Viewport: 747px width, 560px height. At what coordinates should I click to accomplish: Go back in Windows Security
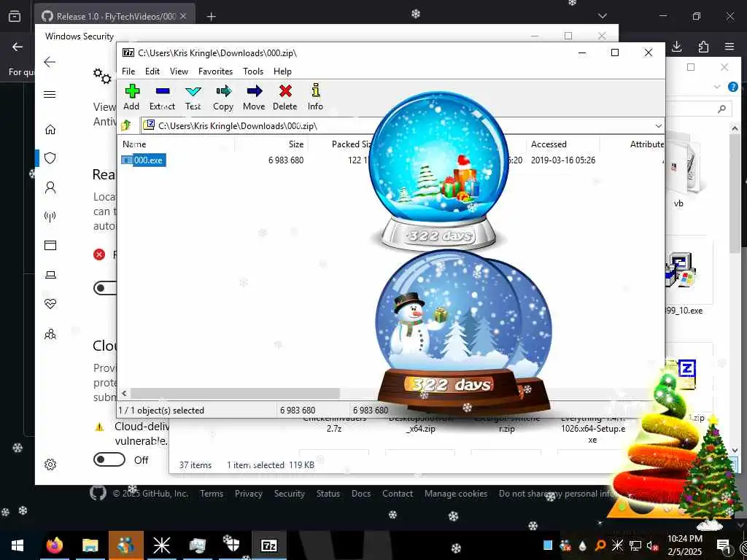pos(50,62)
